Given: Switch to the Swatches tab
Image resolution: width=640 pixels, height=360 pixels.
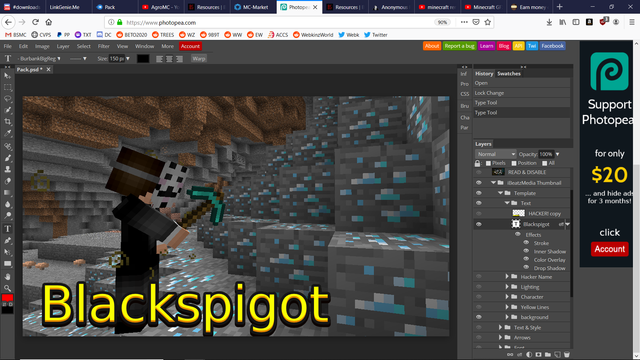Looking at the screenshot, I should (x=509, y=74).
